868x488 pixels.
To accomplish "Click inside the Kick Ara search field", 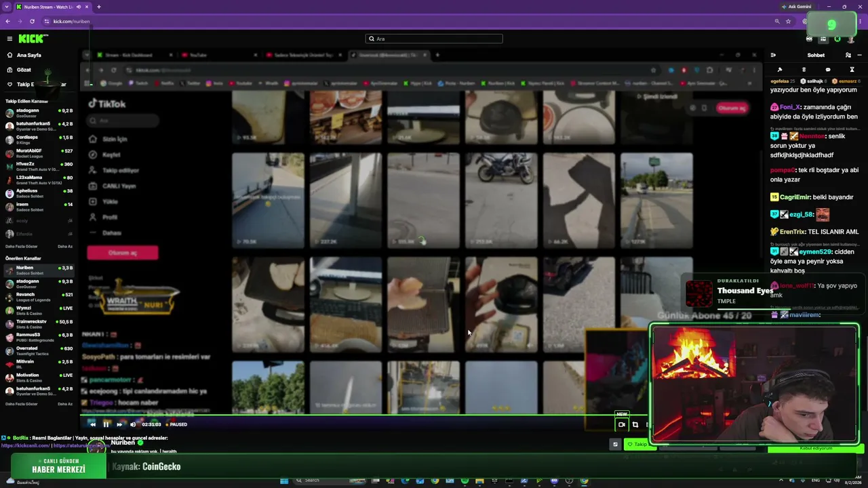I will click(434, 39).
